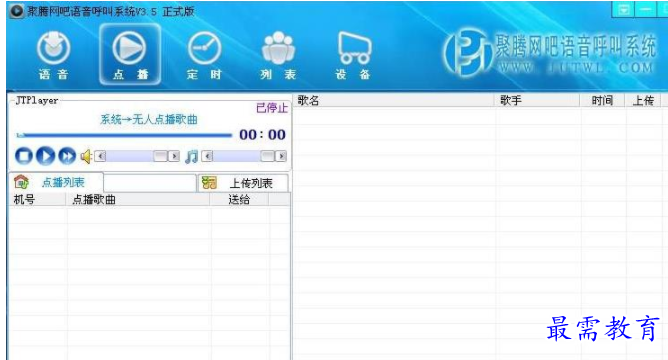Image resolution: width=668 pixels, height=360 pixels.
Task: Sort by 歌名 column header
Action: pyautogui.click(x=394, y=101)
